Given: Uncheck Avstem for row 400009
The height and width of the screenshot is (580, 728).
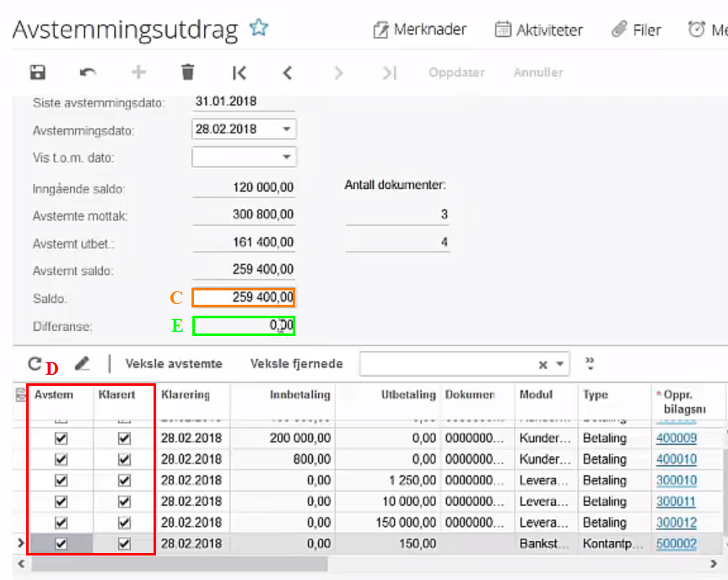Looking at the screenshot, I should (61, 438).
